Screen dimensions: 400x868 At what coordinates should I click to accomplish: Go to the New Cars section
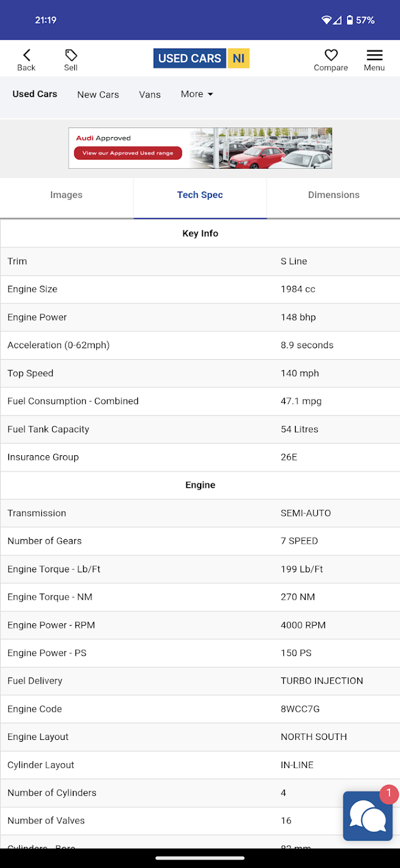pyautogui.click(x=98, y=94)
